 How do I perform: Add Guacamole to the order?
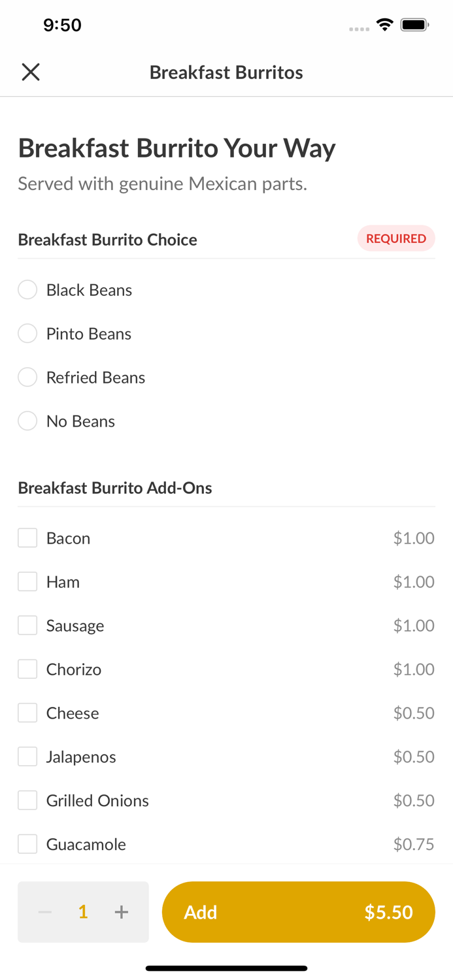[x=27, y=844]
